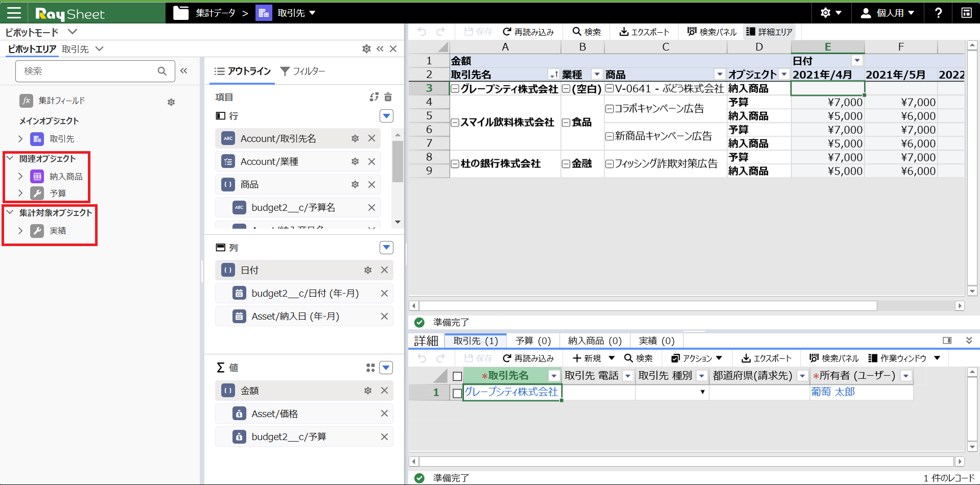Open the 行 section dropdown arrow

(x=387, y=116)
